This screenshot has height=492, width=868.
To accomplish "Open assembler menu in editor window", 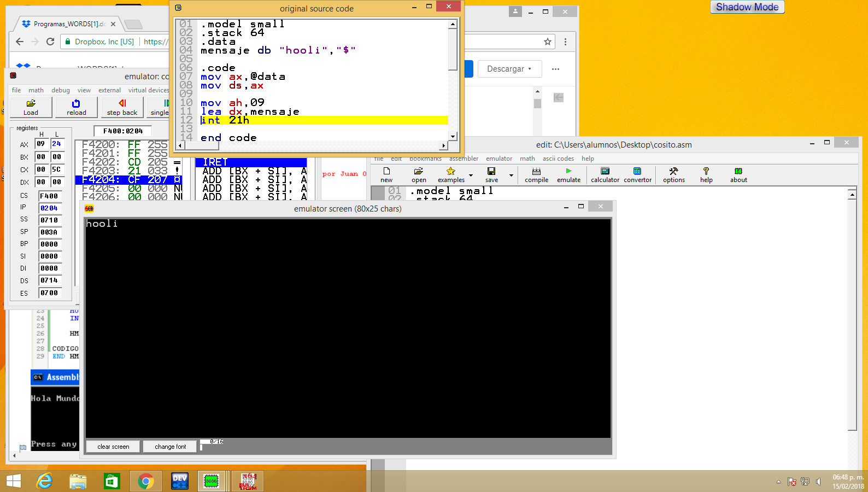I will (464, 159).
